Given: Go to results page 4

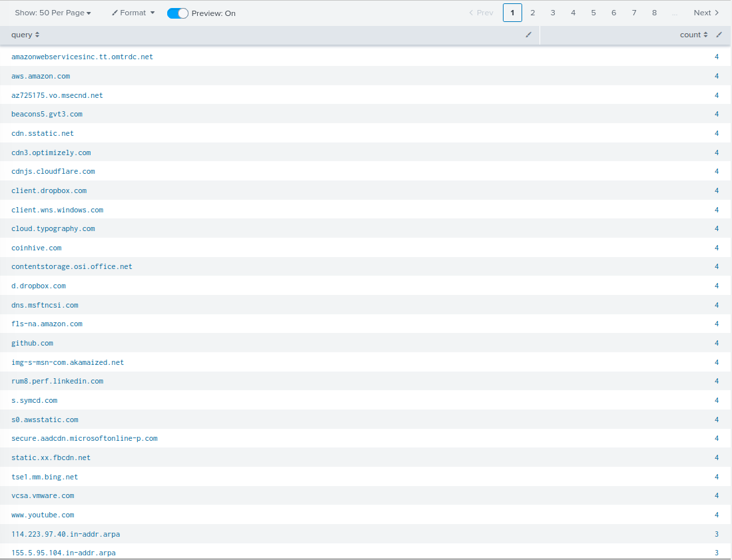Looking at the screenshot, I should [573, 13].
